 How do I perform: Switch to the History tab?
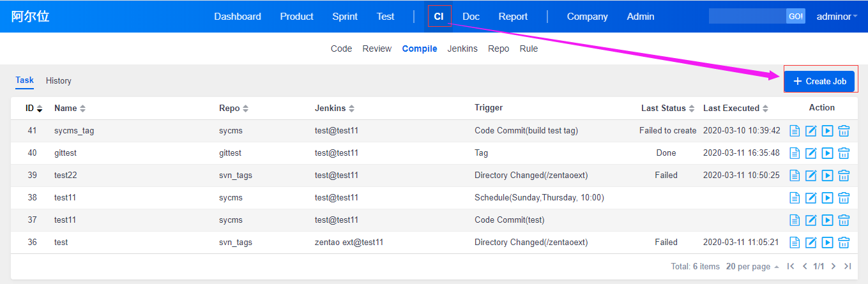tap(59, 81)
